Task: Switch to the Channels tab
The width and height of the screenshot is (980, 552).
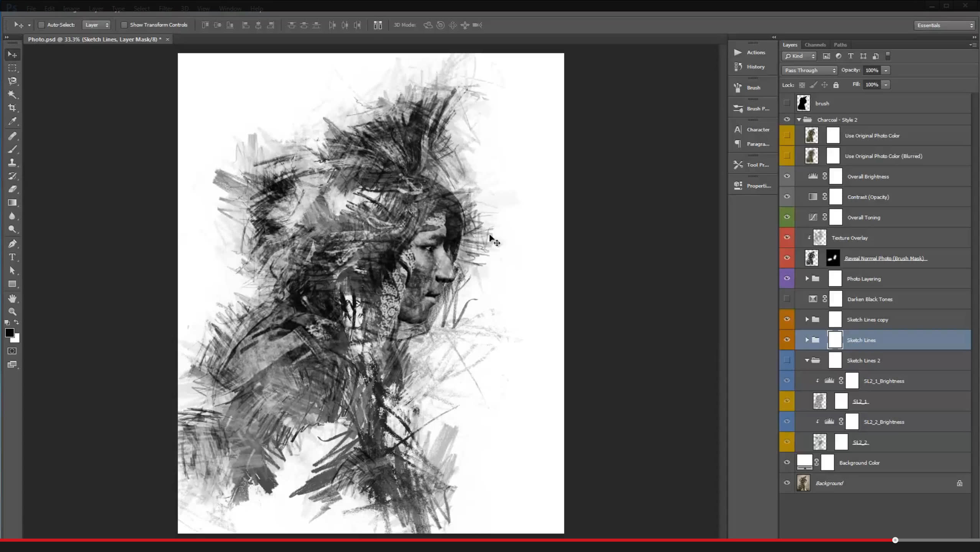Action: pyautogui.click(x=815, y=45)
